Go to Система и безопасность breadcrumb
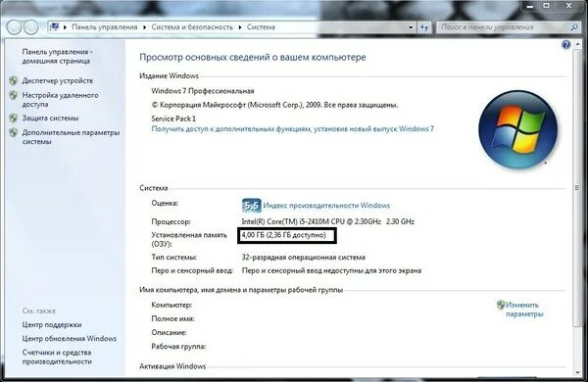Viewport: 588px width, 382px height. [192, 27]
